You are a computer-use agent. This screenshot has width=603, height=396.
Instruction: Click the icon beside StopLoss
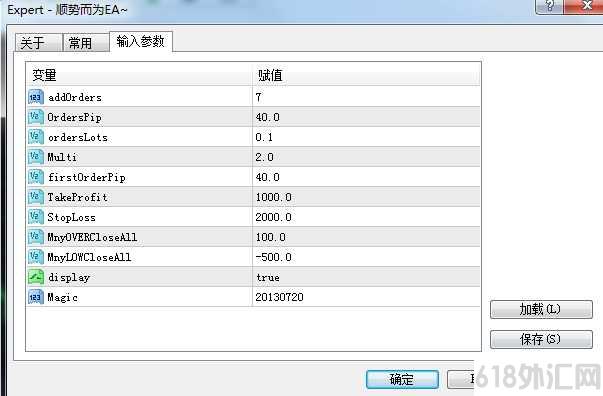pyautogui.click(x=36, y=217)
